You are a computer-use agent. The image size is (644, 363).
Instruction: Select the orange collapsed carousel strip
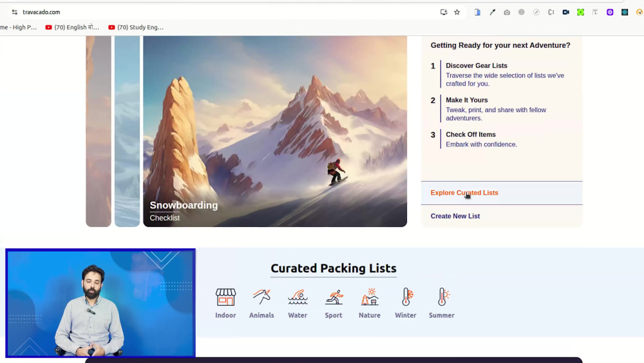(99, 131)
